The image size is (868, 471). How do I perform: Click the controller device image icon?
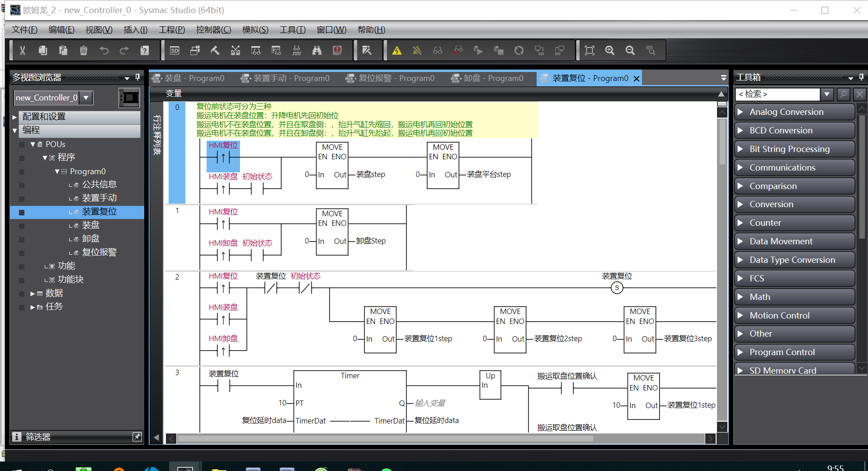pyautogui.click(x=129, y=98)
